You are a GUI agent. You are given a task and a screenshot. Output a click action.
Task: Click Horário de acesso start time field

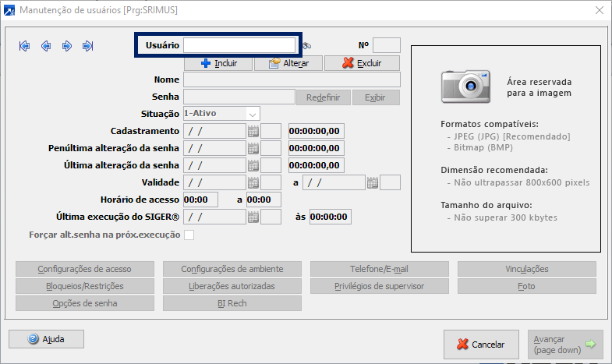coord(200,200)
